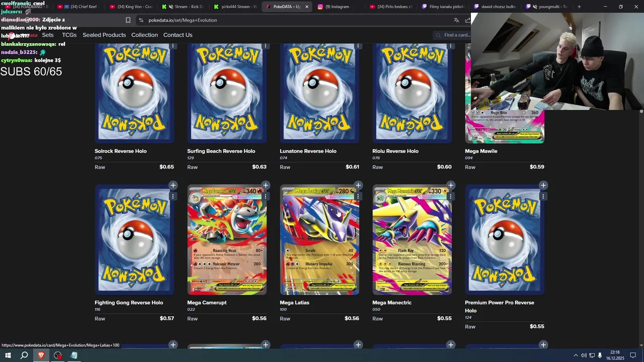Switch to dawid chcesz bulke Twitch tab
Screen dimensions: 644x362
pos(496,7)
